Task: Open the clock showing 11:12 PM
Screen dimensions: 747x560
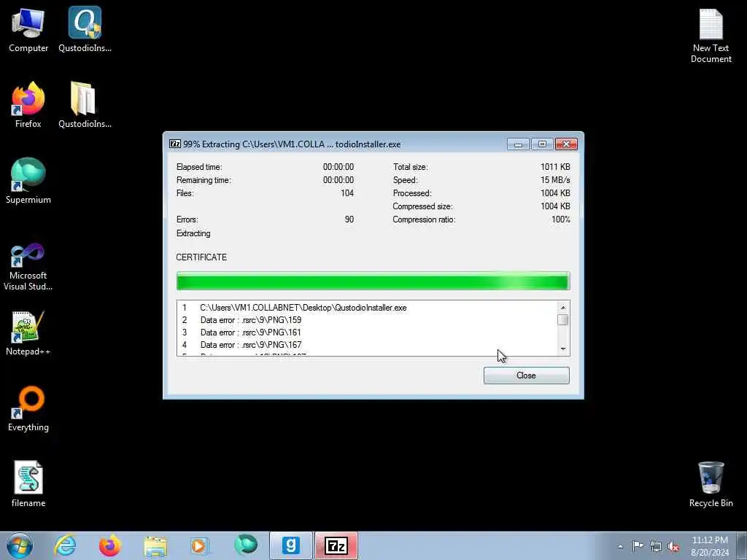Action: (710, 546)
